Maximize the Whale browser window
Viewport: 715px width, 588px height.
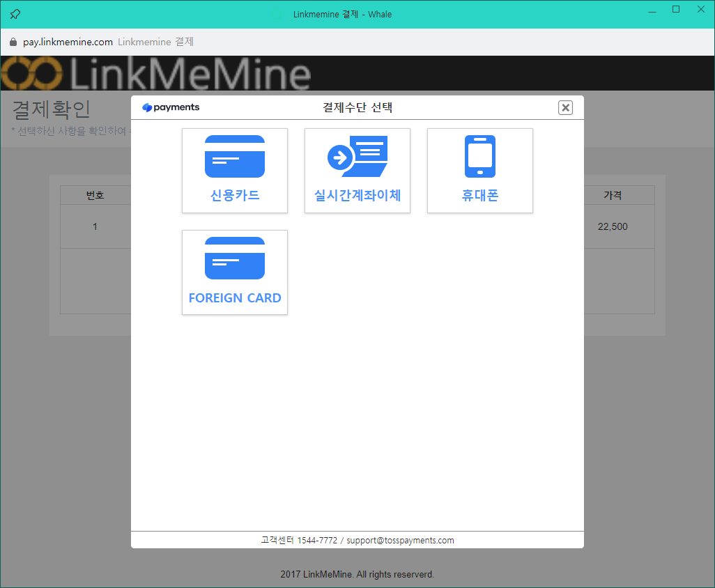pos(676,10)
